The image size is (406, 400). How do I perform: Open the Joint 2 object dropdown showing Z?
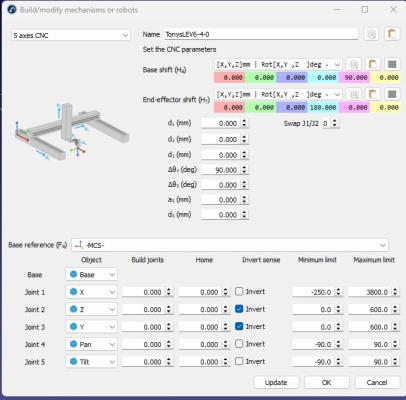point(91,310)
